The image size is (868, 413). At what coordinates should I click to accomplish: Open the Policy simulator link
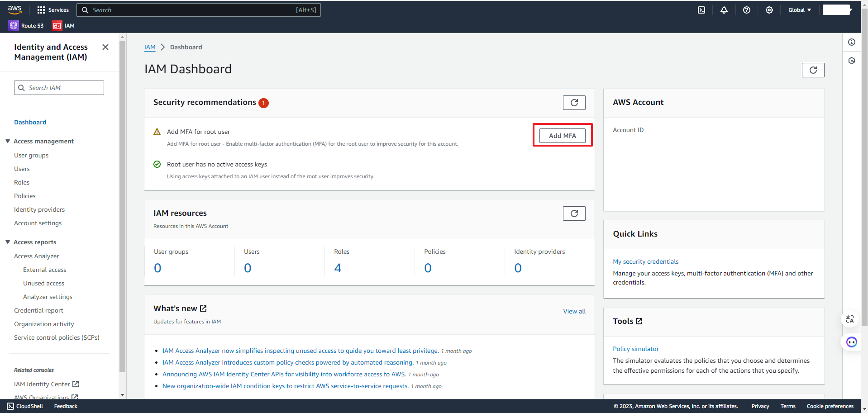point(636,349)
